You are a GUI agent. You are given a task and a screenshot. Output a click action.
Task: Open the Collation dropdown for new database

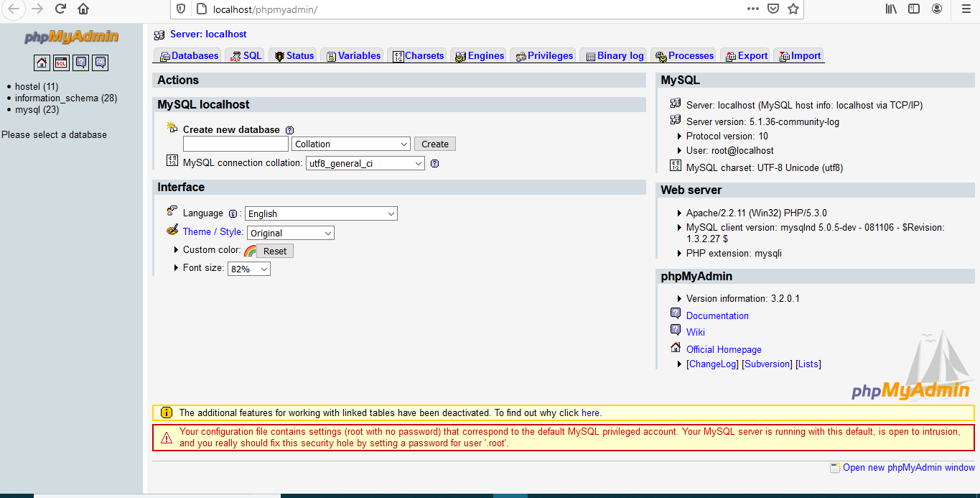351,143
